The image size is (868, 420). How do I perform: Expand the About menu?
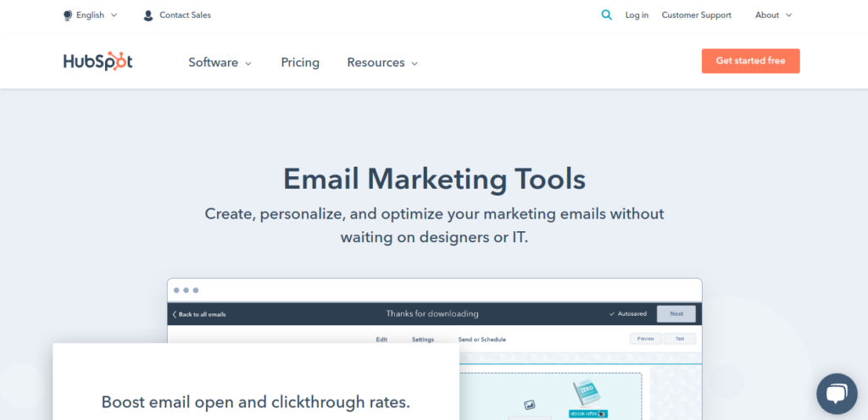773,15
